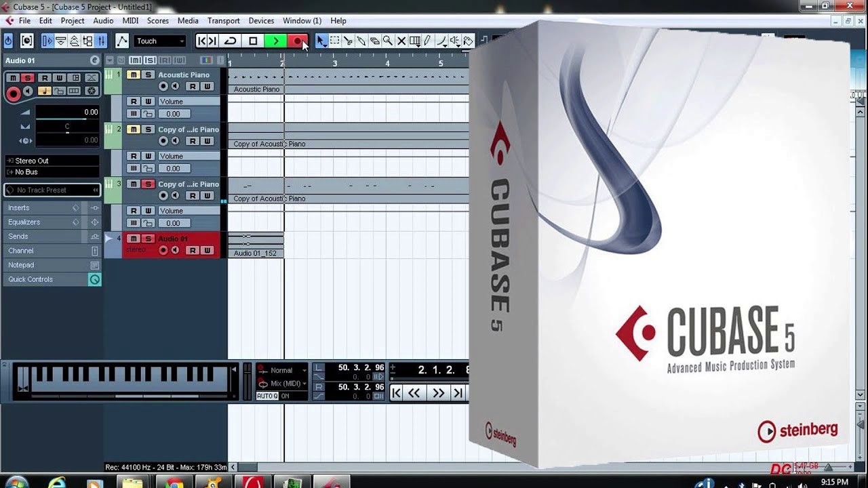Enable Write automation on Audio 01 track

208,250
